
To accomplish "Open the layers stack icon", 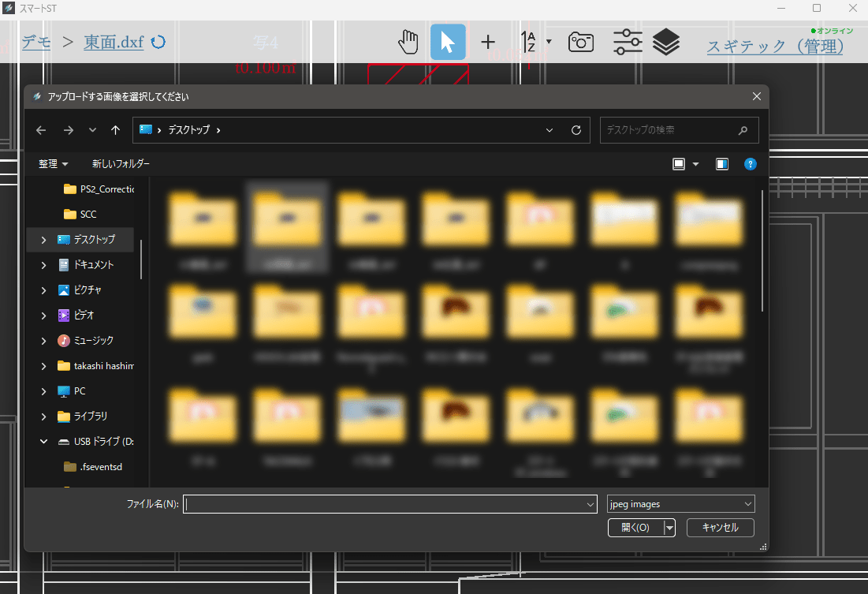I will click(666, 42).
